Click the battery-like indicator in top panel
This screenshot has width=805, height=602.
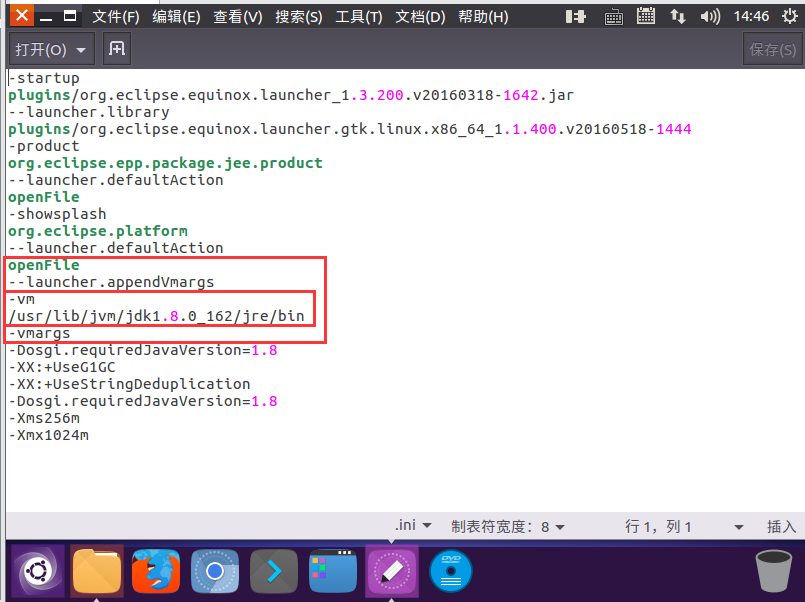point(576,17)
